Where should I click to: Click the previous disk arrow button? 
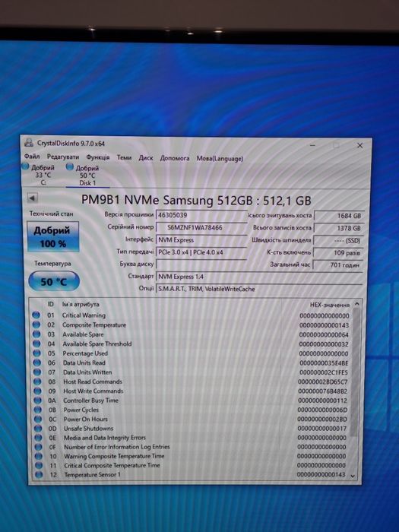click(32, 198)
